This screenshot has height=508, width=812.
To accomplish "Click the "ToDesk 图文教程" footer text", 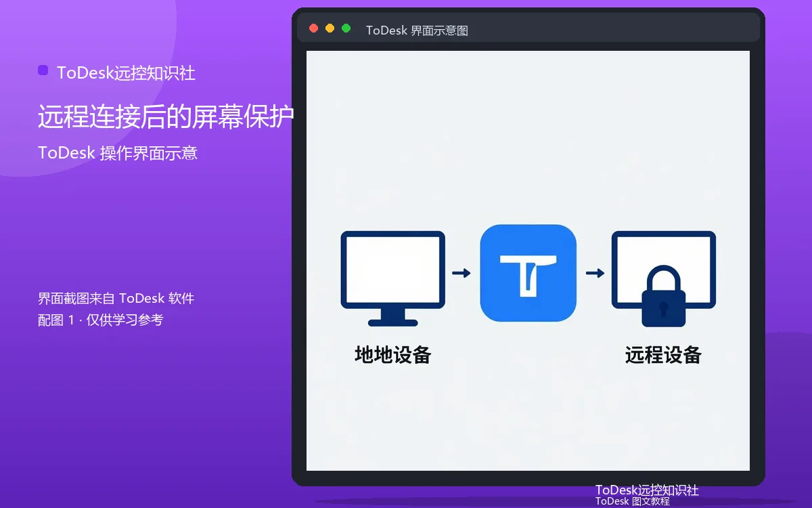I will 633,501.
